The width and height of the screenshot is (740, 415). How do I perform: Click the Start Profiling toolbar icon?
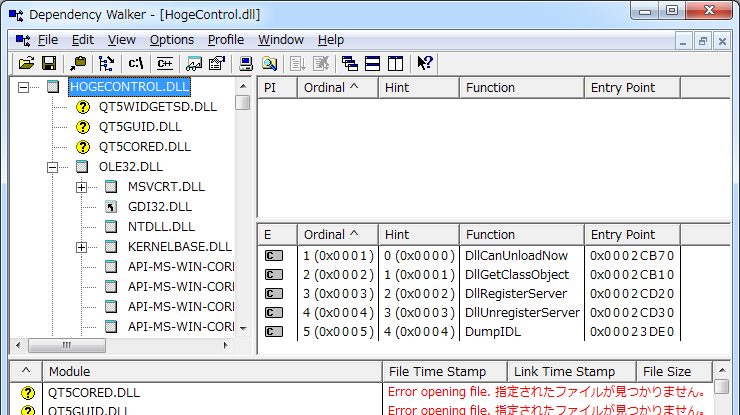click(298, 63)
